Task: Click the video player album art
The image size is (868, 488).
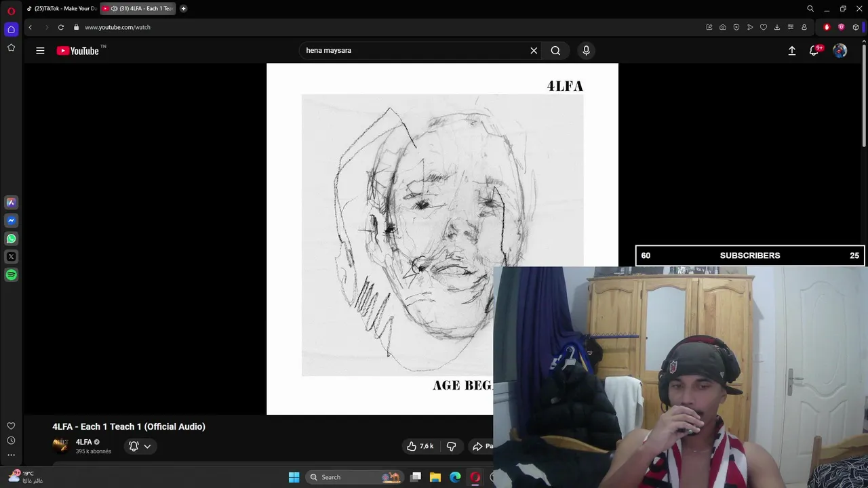Action: (x=442, y=239)
